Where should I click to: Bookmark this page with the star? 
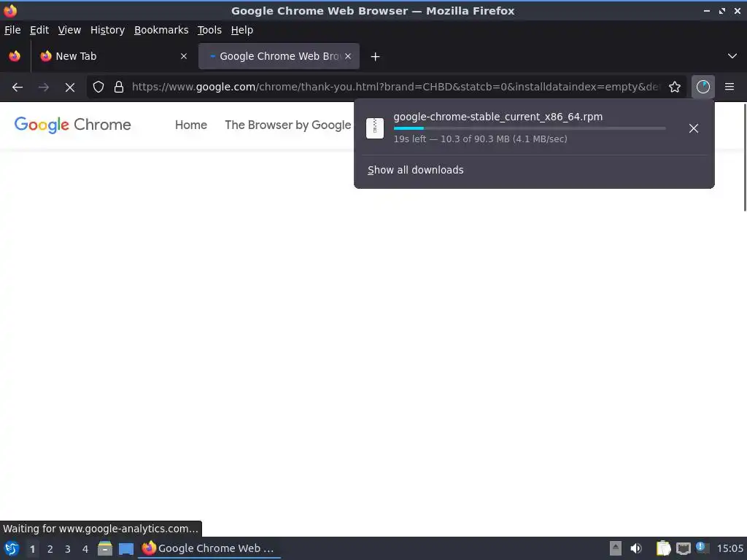[675, 87]
